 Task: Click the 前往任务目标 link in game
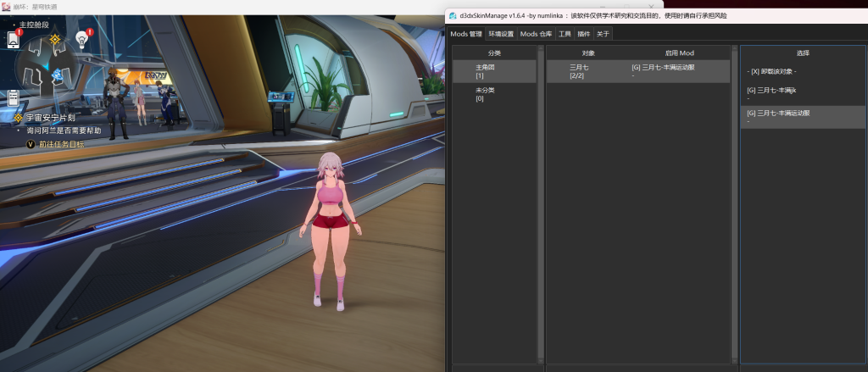61,144
